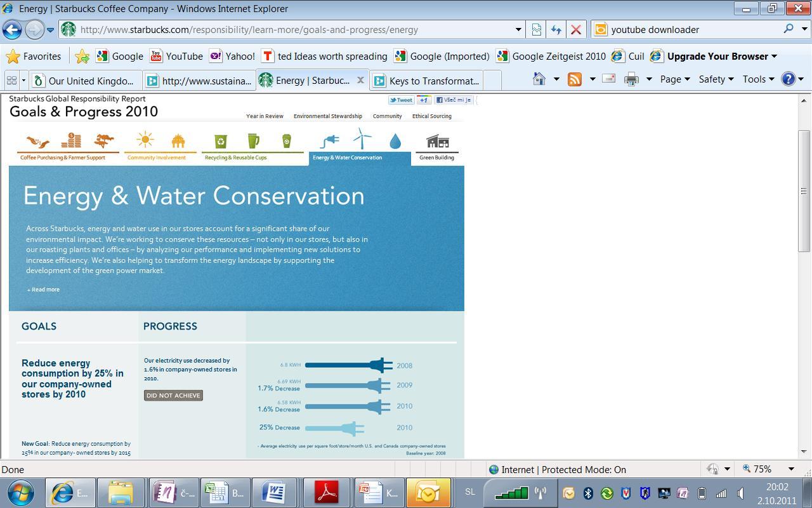The width and height of the screenshot is (812, 508).
Task: Click the RSS feeds icon
Action: click(x=575, y=79)
